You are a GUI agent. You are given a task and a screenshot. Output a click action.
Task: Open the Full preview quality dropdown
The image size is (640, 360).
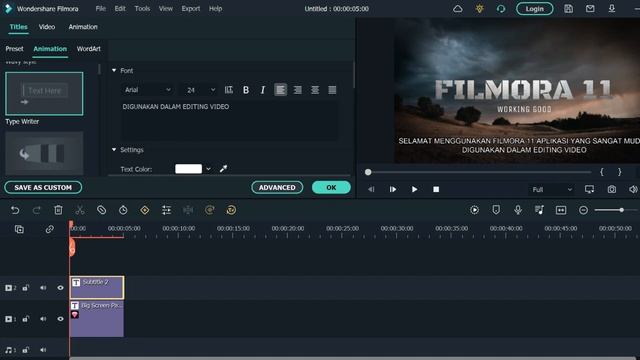click(552, 189)
